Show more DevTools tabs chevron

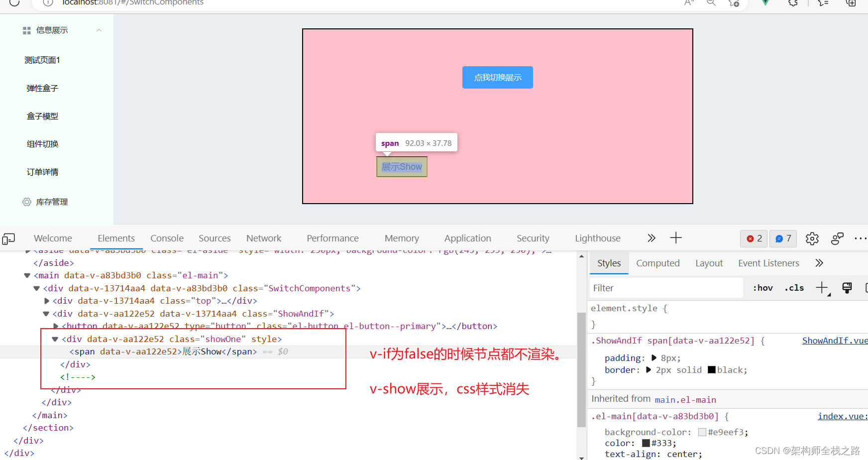651,238
